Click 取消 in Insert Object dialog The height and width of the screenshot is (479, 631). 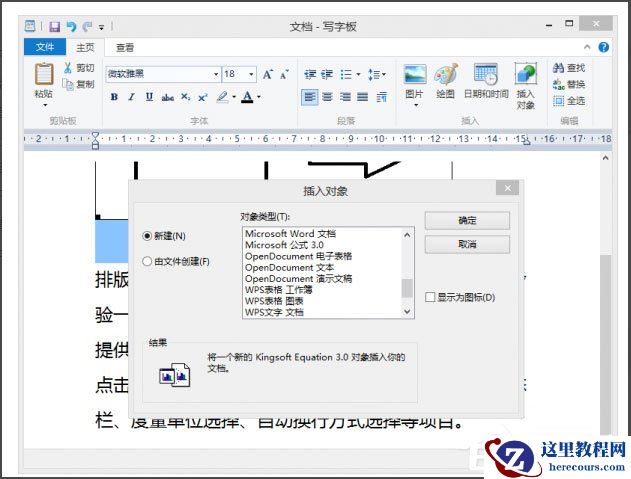[x=467, y=244]
